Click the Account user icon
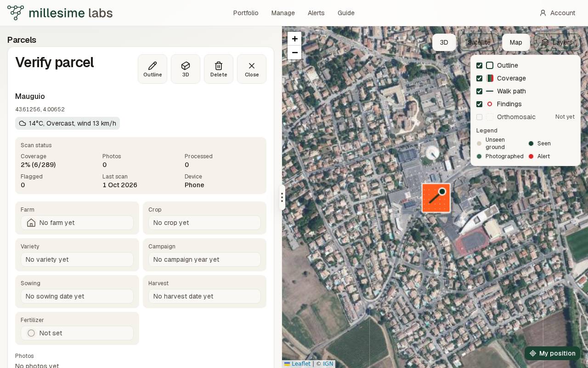The image size is (588, 368). [x=543, y=13]
